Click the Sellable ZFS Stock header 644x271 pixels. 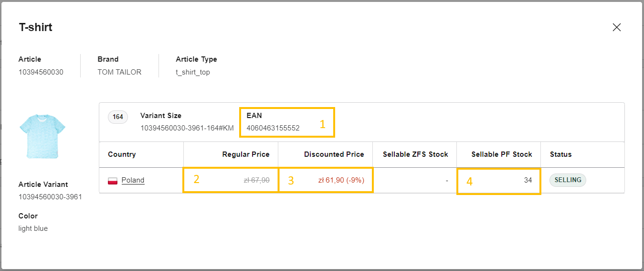point(415,154)
